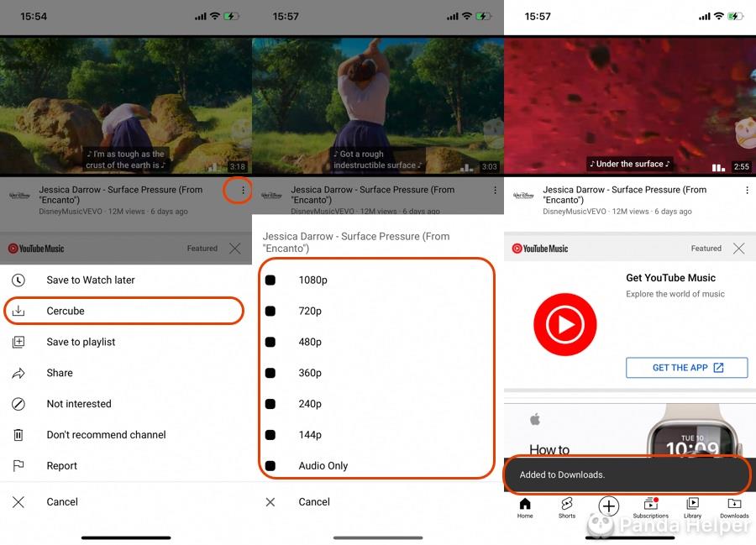
Task: Open the three-dot menu on right video
Action: click(747, 191)
